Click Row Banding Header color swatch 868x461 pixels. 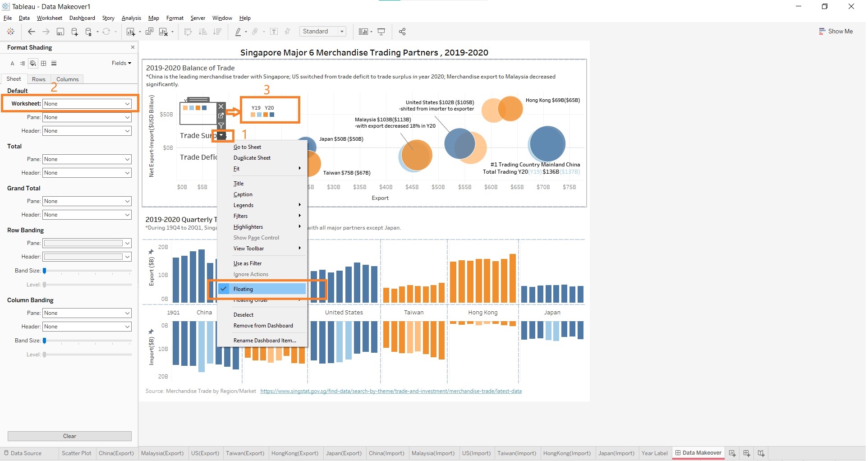point(83,257)
